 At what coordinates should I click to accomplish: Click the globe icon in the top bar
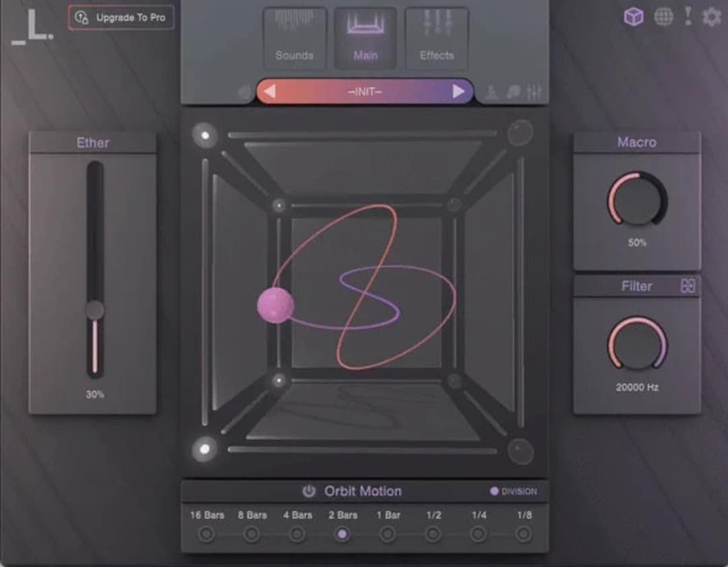(x=664, y=17)
